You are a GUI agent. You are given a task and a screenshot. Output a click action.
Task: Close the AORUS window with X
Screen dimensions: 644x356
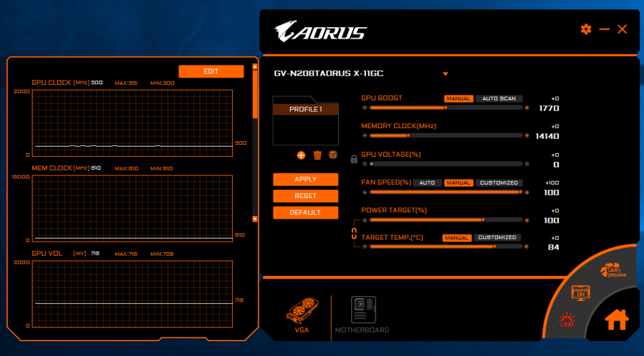tap(622, 29)
